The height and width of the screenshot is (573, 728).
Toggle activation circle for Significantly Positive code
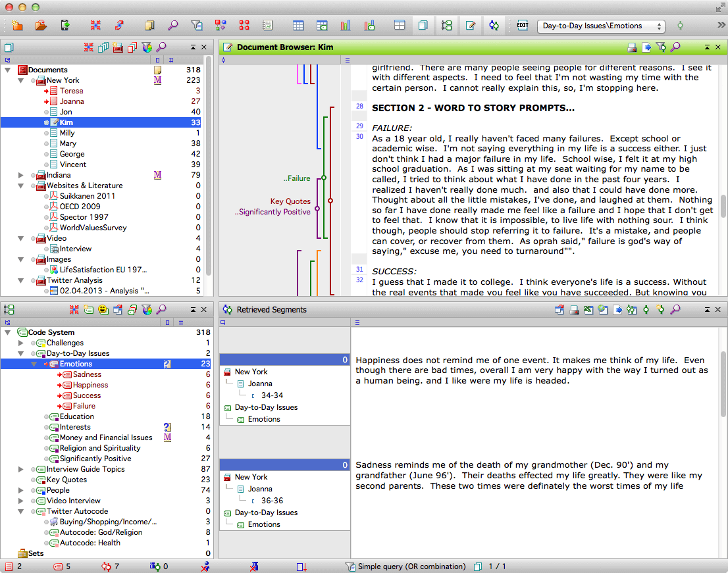[47, 459]
